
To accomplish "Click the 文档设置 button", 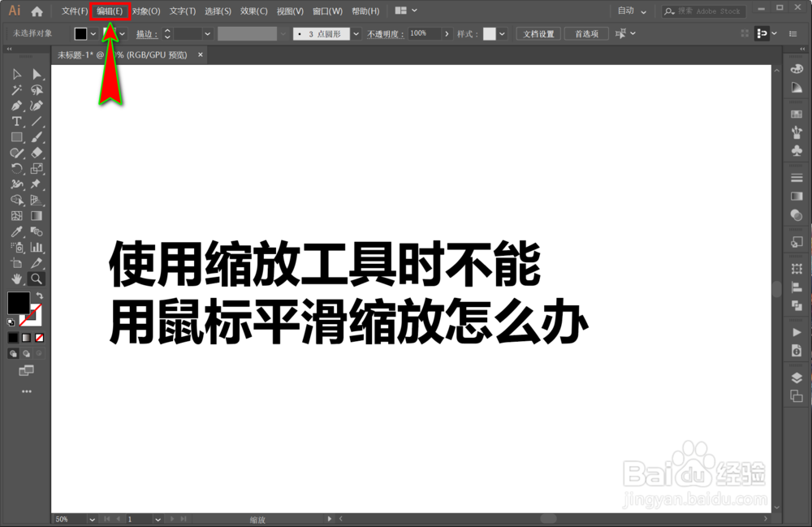I will (x=538, y=33).
